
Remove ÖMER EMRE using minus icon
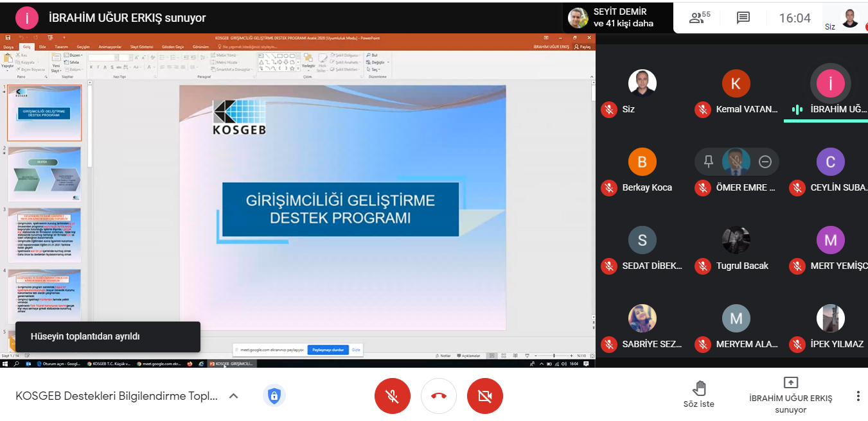pos(765,162)
